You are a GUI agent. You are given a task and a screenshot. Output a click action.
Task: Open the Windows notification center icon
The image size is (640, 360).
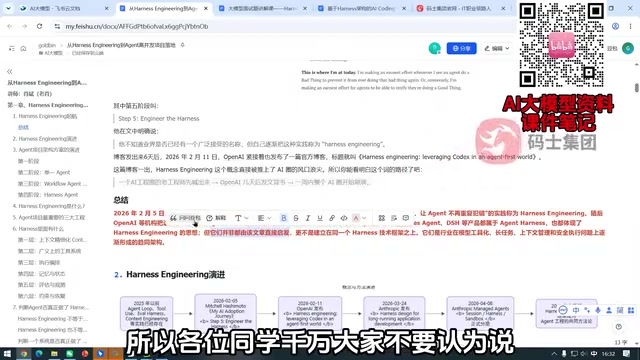click(627, 353)
